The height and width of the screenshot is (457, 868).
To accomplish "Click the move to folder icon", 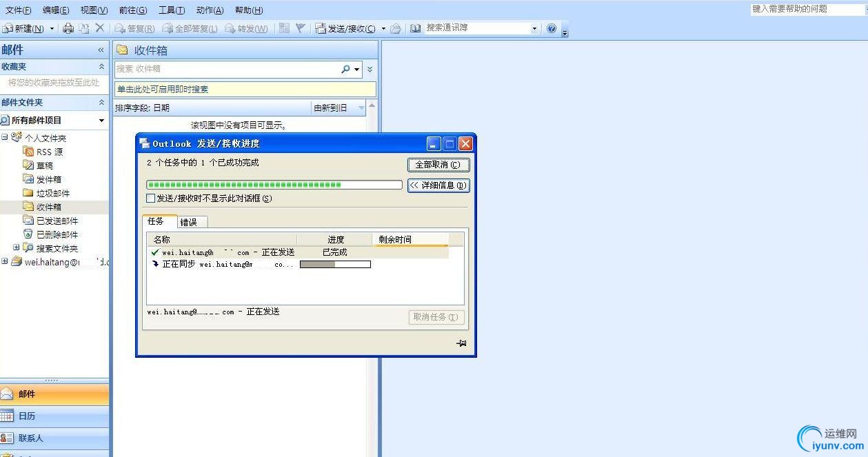I will point(83,28).
